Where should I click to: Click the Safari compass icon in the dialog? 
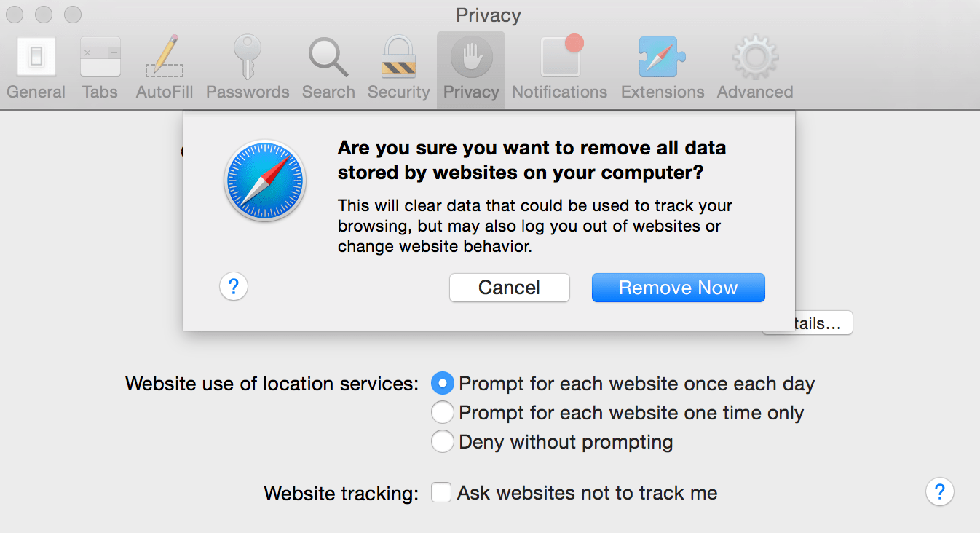(x=264, y=181)
